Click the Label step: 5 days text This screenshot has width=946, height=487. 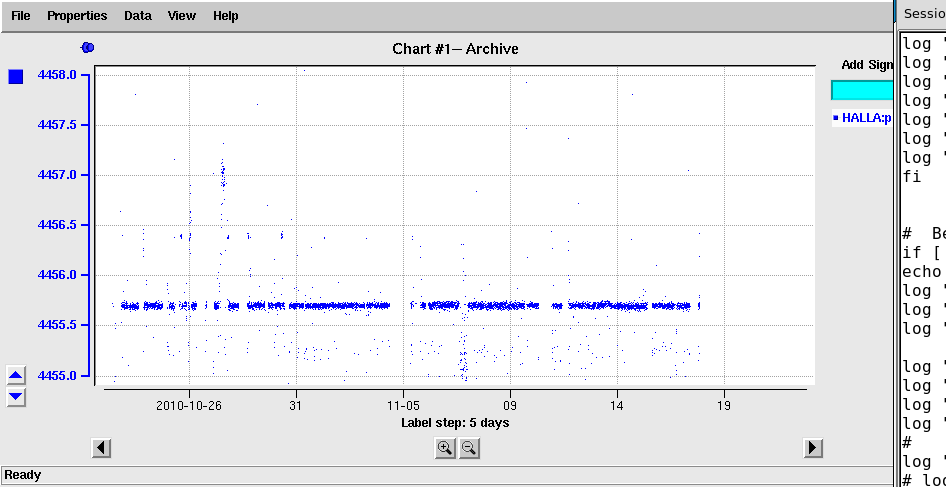455,422
